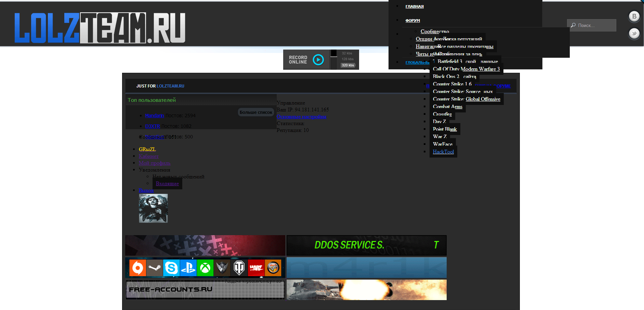Viewport: 644px width, 310px height.
Task: Open D3XTR user profile link
Action: point(152,126)
